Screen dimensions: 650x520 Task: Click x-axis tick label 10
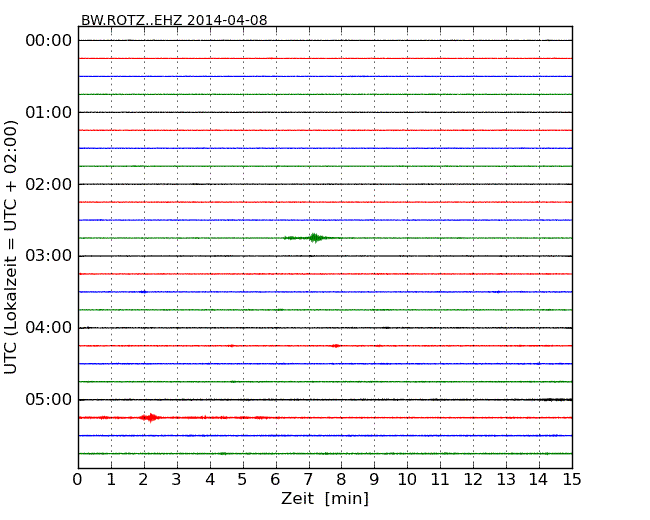coord(407,480)
